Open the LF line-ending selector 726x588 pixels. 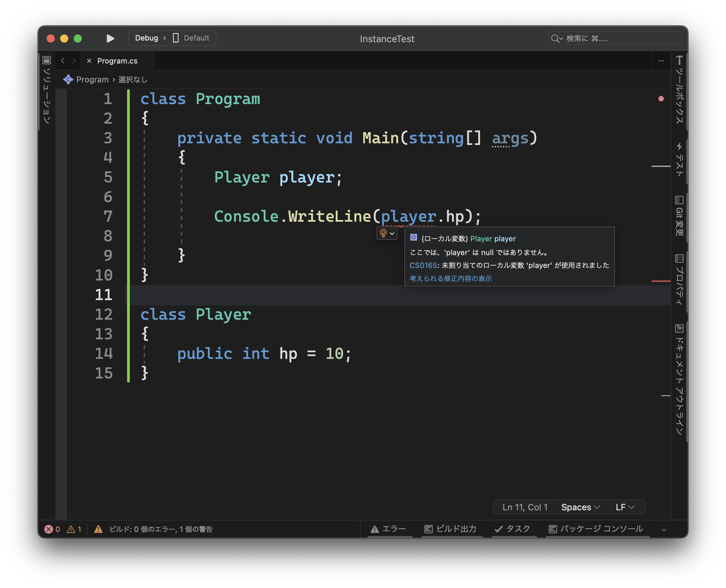(625, 507)
